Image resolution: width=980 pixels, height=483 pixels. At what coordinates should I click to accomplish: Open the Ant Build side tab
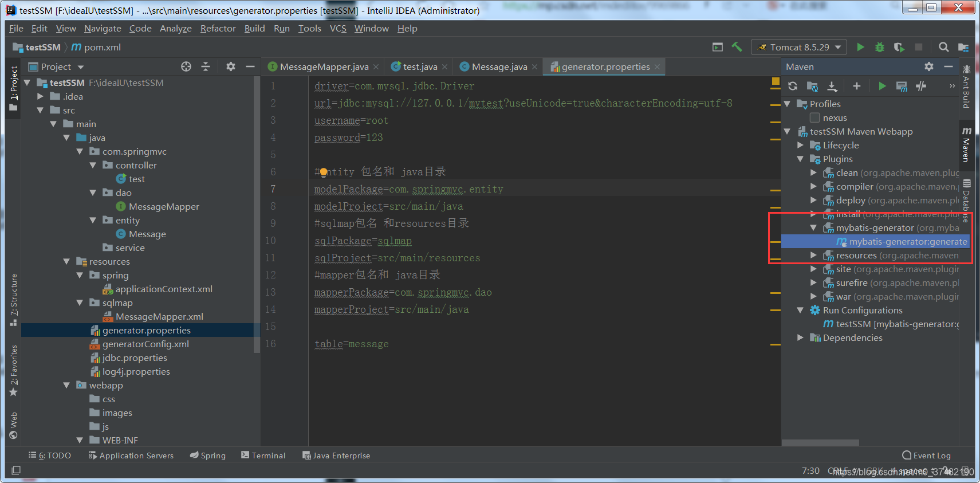(966, 87)
